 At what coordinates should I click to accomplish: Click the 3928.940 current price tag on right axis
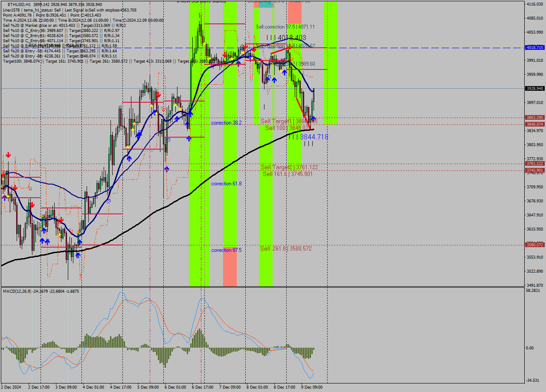(534, 88)
